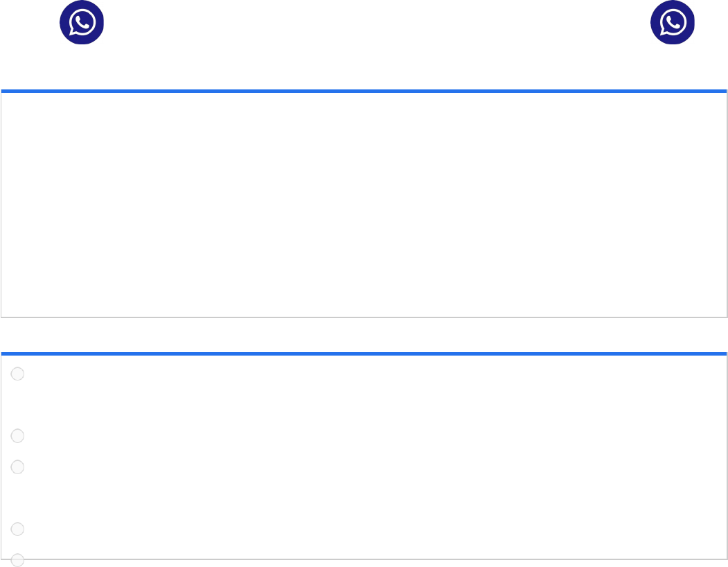Select the second radio button option
This screenshot has width=728, height=567.
pyautogui.click(x=18, y=436)
